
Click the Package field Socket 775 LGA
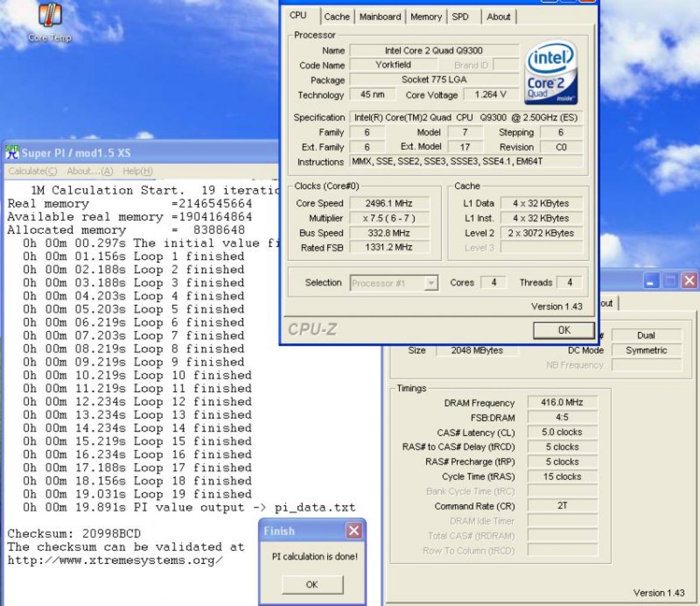click(x=434, y=79)
